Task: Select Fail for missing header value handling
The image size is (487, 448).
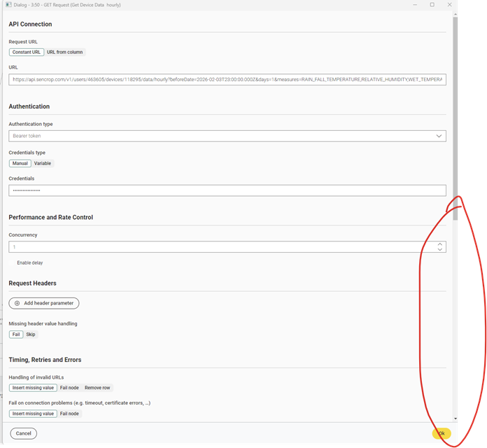Action: [x=15, y=334]
